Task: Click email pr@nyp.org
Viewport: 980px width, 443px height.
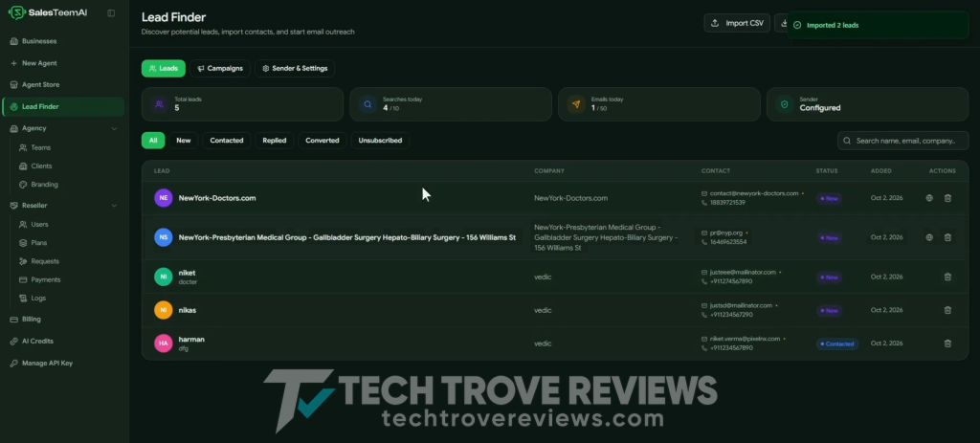Action: click(725, 233)
